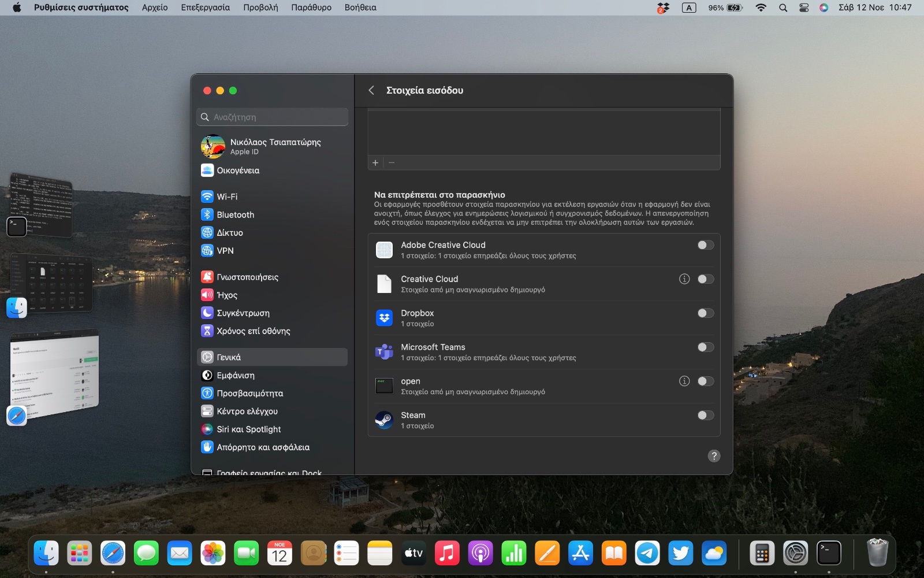Viewport: 924px width, 578px height.
Task: Go back using the chevron arrow
Action: tap(371, 90)
